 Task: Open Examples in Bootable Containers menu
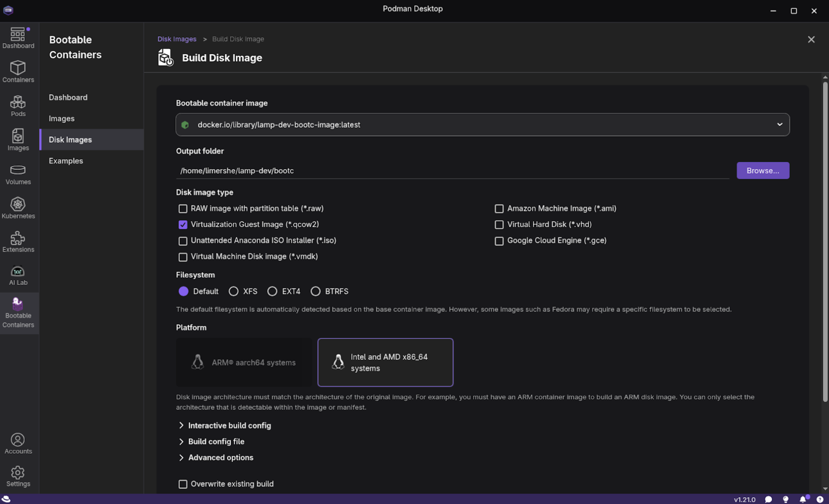click(x=66, y=161)
